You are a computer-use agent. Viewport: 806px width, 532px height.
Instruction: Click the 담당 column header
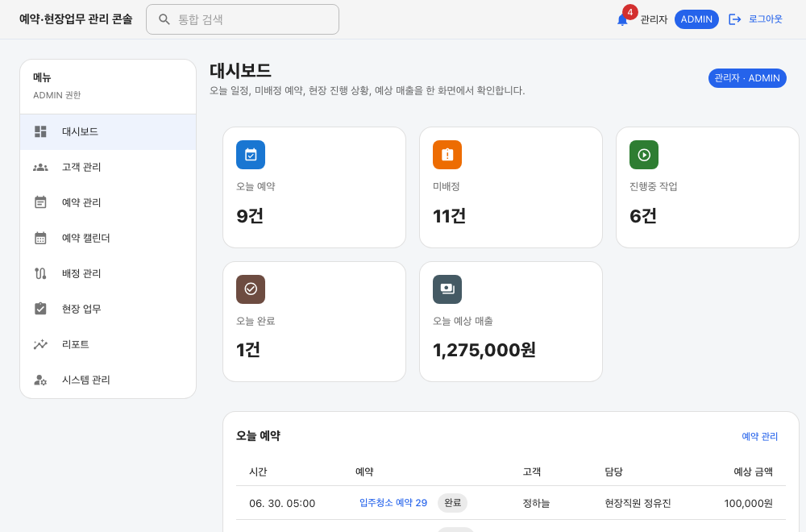click(613, 472)
